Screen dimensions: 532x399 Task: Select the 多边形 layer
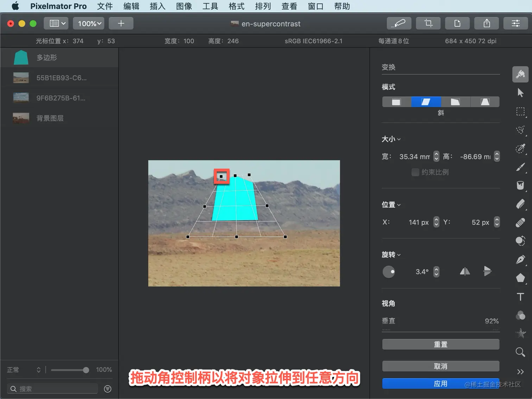[x=59, y=57]
